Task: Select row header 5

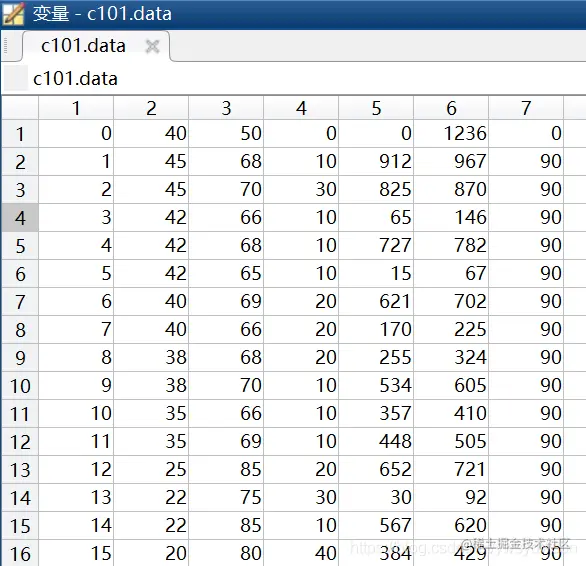Action: (x=20, y=246)
